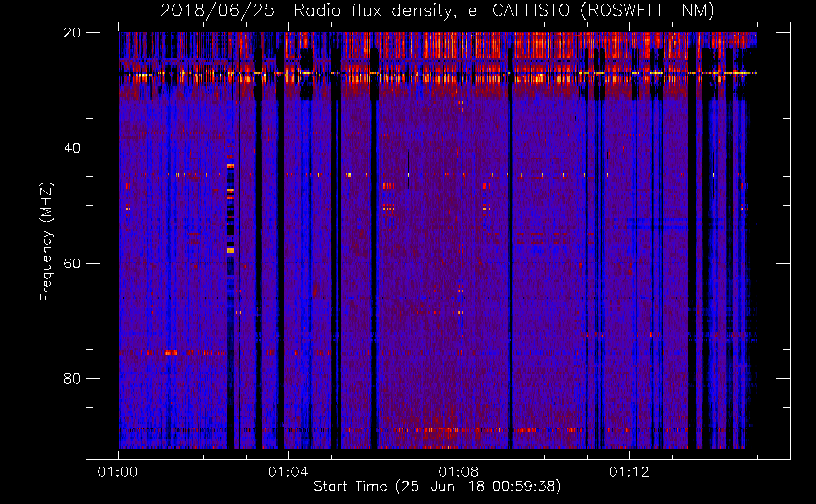Click the plot title 'Radio flux density, e-CALLISTO (ROSWELL-NM)'
816x504 pixels.
coord(503,11)
